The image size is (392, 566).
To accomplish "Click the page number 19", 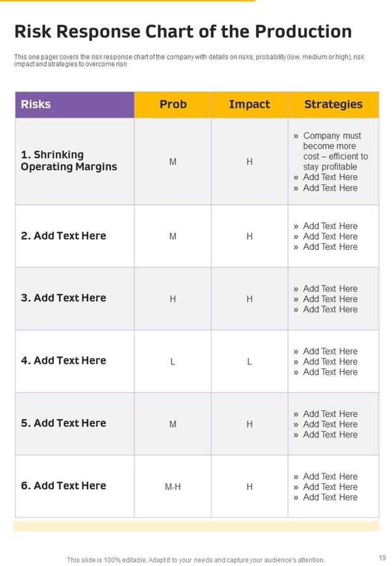I will coord(382,558).
